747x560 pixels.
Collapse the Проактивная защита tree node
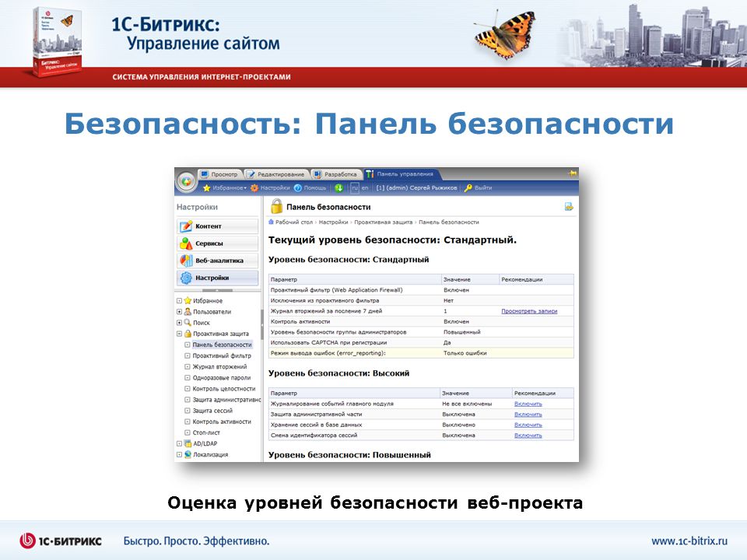pos(179,334)
